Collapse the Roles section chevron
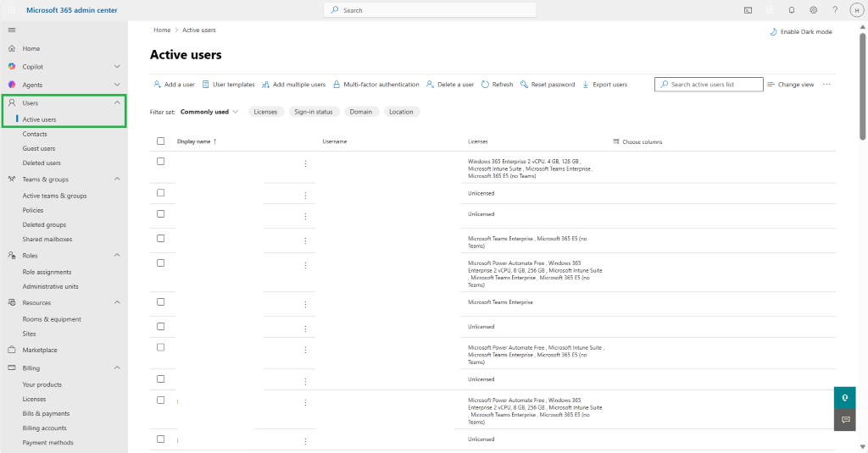 point(117,256)
